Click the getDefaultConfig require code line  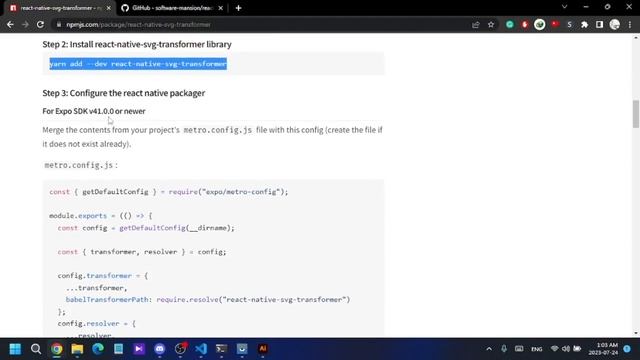pyautogui.click(x=169, y=192)
